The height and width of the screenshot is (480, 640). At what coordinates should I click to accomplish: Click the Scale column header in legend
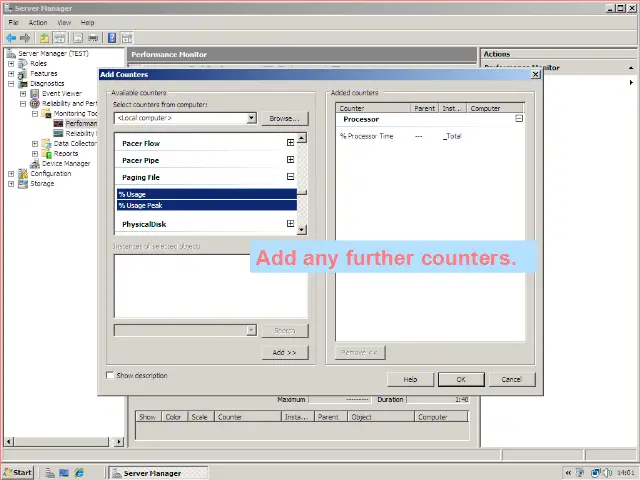[x=200, y=417]
